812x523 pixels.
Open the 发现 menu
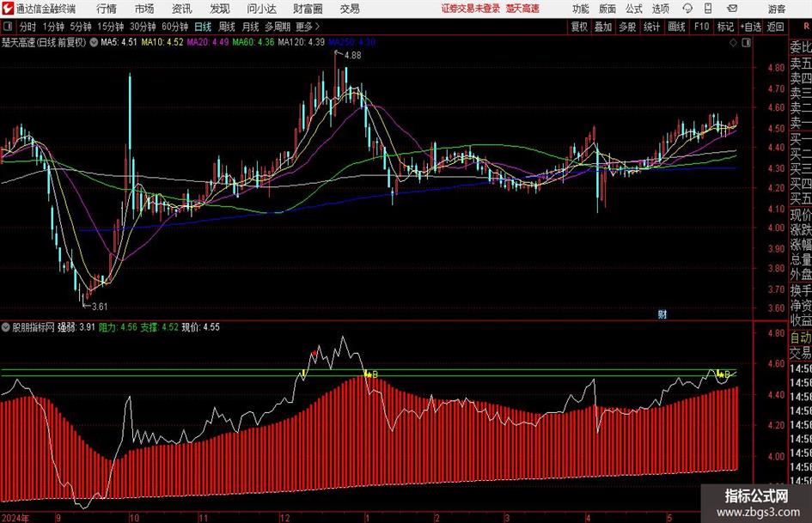click(x=220, y=9)
